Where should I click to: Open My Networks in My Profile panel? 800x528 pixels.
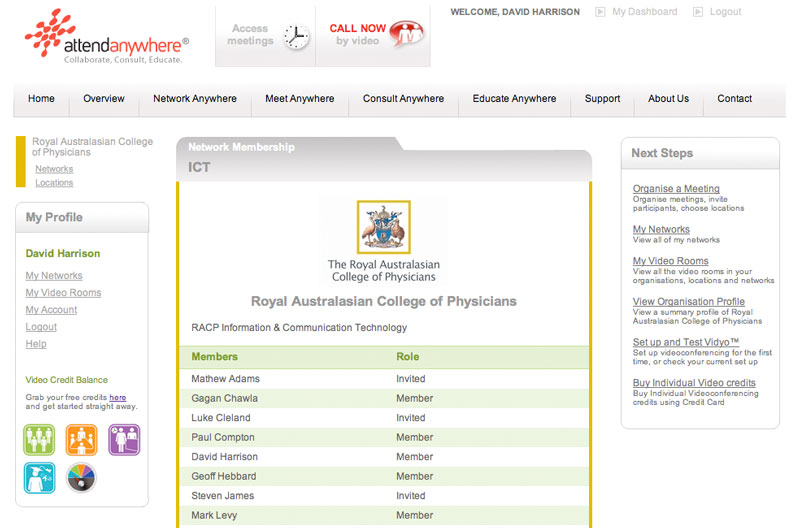click(x=54, y=275)
